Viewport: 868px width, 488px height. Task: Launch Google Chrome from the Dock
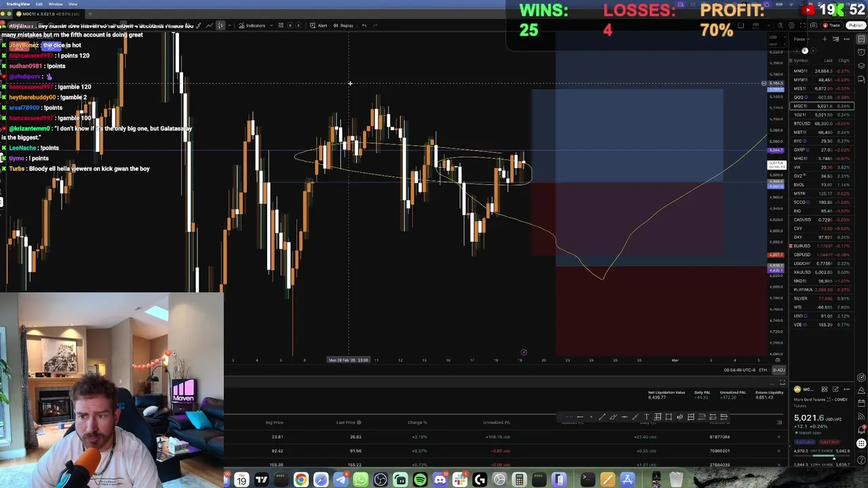301,480
